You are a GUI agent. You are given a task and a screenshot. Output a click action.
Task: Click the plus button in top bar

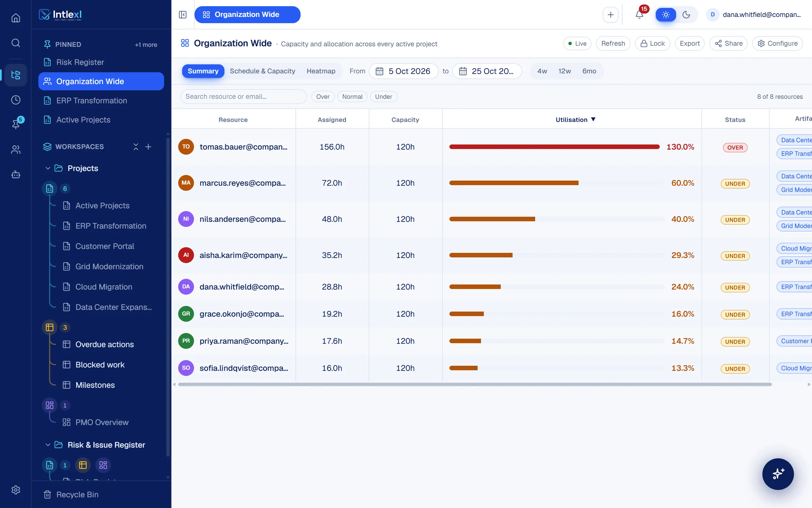click(610, 15)
